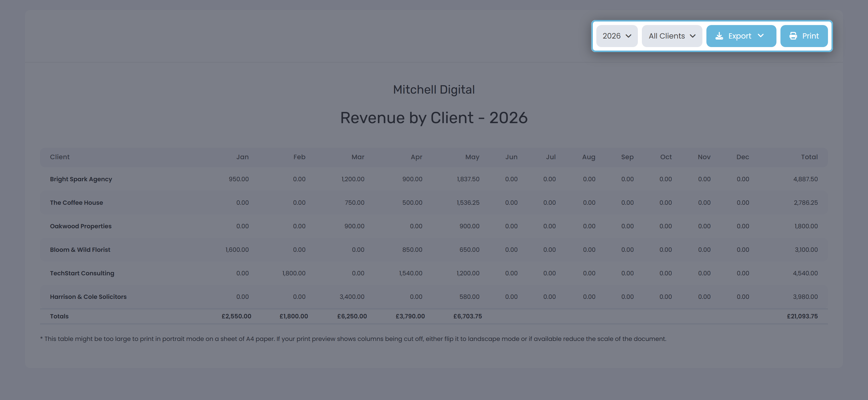Viewport: 868px width, 400px height.
Task: Select the Bright Spark Agency client row
Action: 434,179
